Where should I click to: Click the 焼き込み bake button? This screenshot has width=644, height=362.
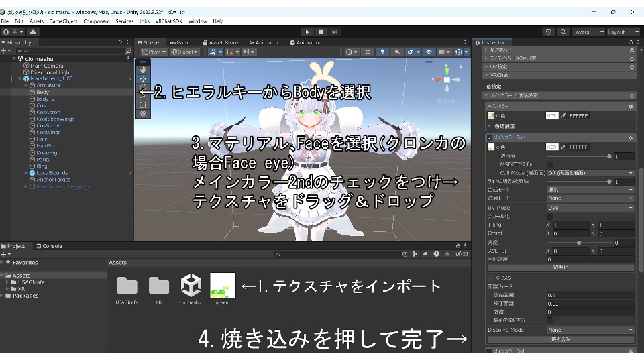click(561, 339)
